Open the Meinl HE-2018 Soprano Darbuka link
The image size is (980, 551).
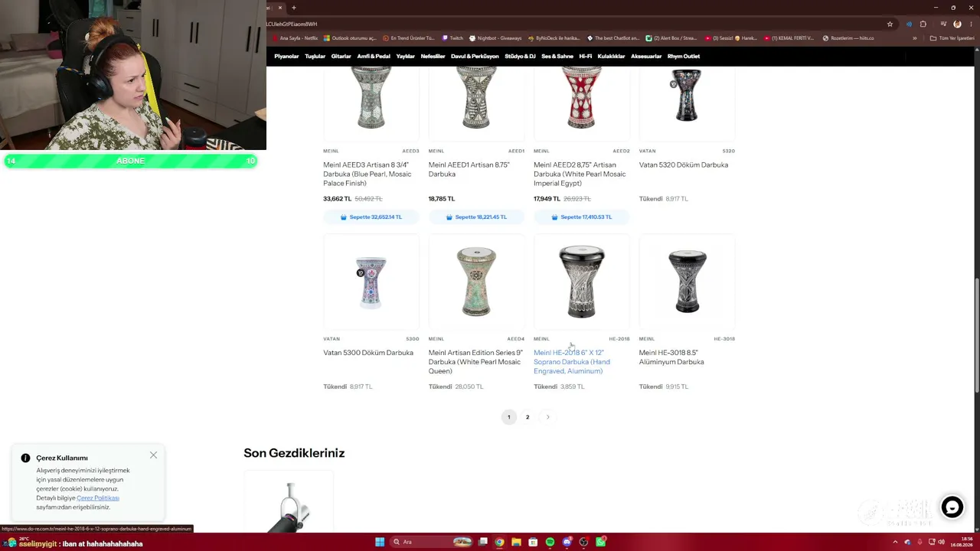[x=572, y=362]
